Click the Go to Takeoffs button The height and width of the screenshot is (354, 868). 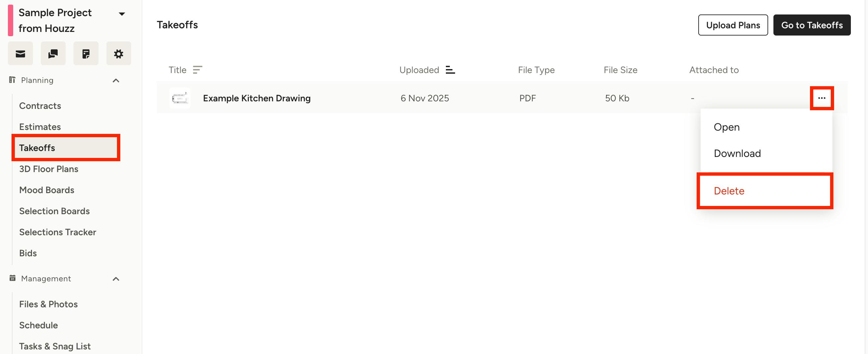(x=812, y=25)
